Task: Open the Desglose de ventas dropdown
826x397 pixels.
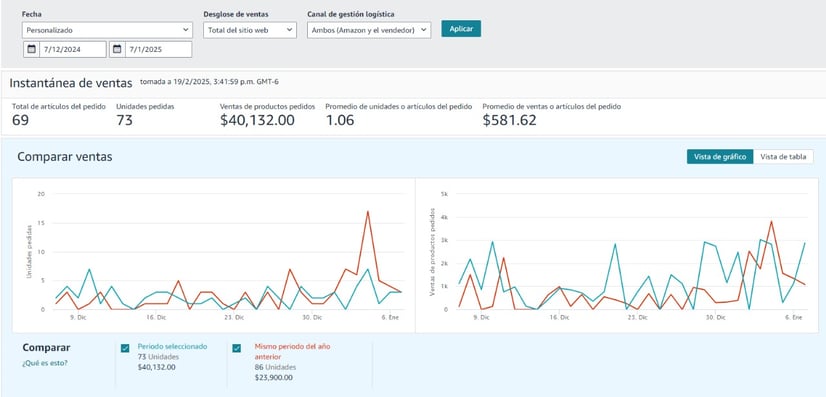Action: pos(250,30)
